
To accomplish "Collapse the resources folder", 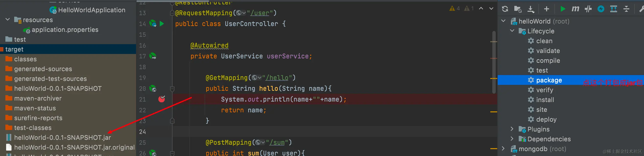I will 8,19.
